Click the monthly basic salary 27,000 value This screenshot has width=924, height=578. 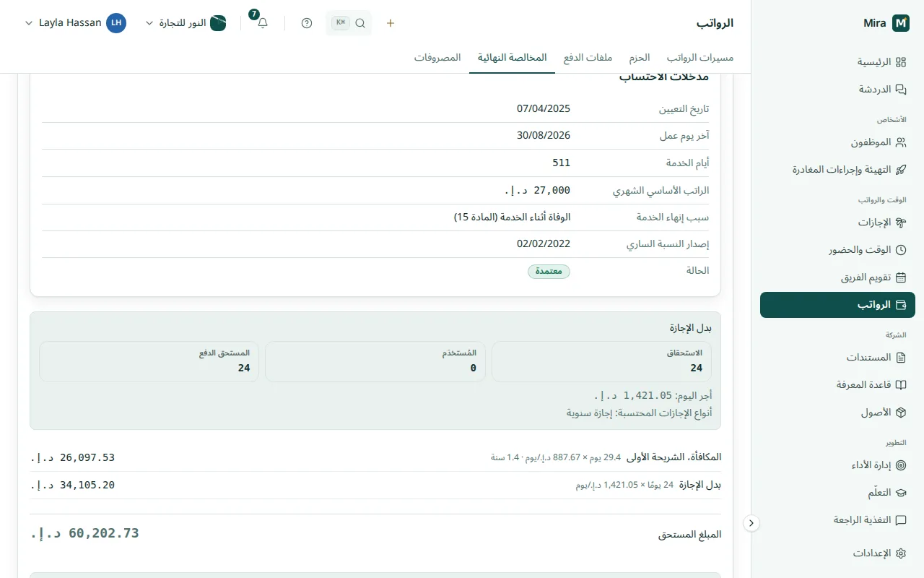[537, 190]
